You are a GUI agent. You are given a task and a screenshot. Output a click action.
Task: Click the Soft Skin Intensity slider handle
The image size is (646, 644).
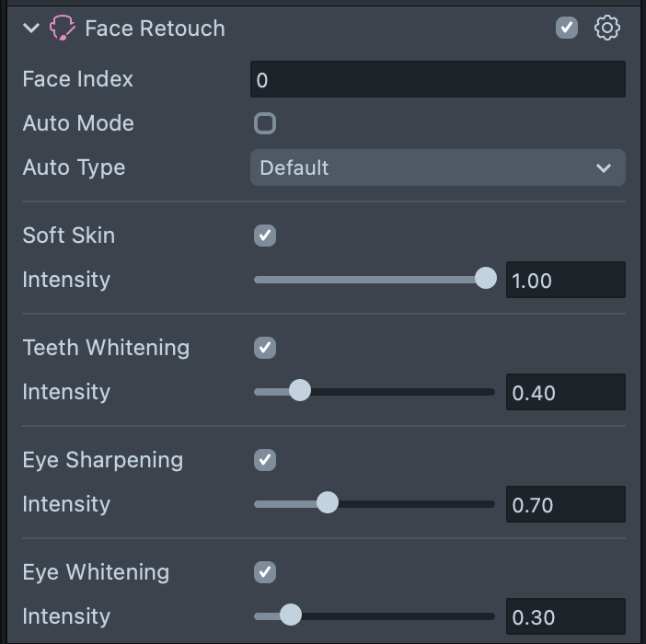coord(486,279)
